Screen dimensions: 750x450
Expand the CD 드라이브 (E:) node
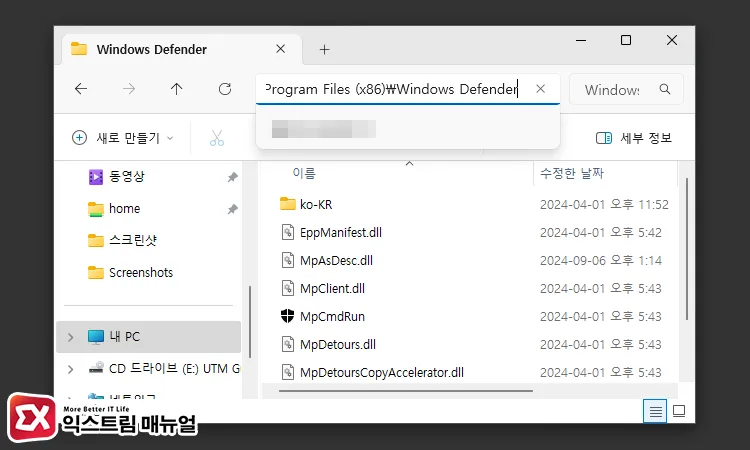[71, 369]
